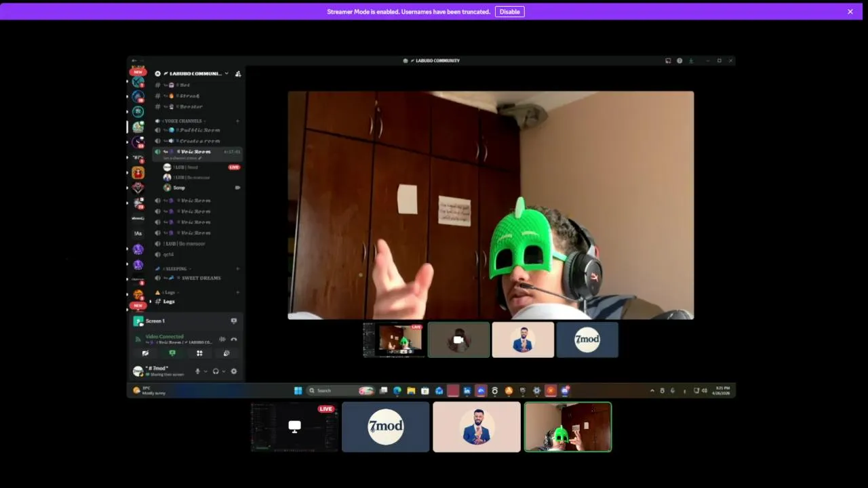Image resolution: width=868 pixels, height=488 pixels.
Task: Join the Create a room voice channel
Action: coord(197,141)
